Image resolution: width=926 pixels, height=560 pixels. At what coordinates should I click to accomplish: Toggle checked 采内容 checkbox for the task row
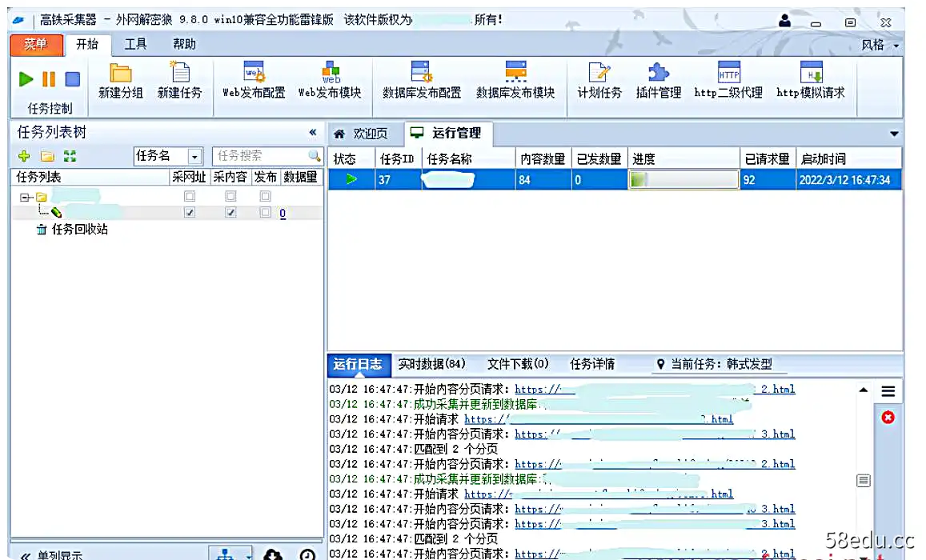pyautogui.click(x=231, y=213)
